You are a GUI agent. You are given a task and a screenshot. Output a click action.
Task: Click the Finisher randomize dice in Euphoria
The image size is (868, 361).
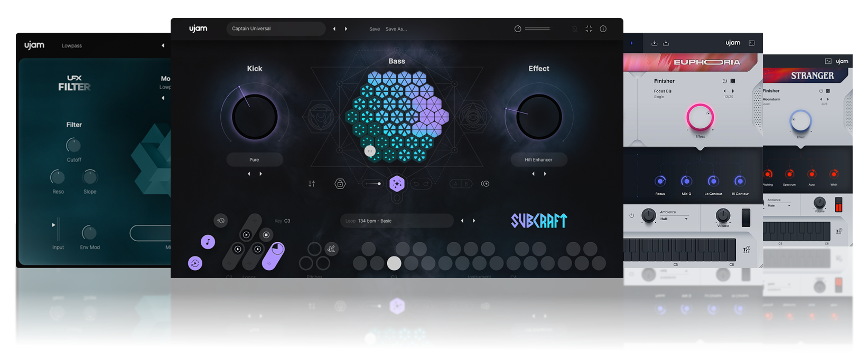tap(733, 81)
